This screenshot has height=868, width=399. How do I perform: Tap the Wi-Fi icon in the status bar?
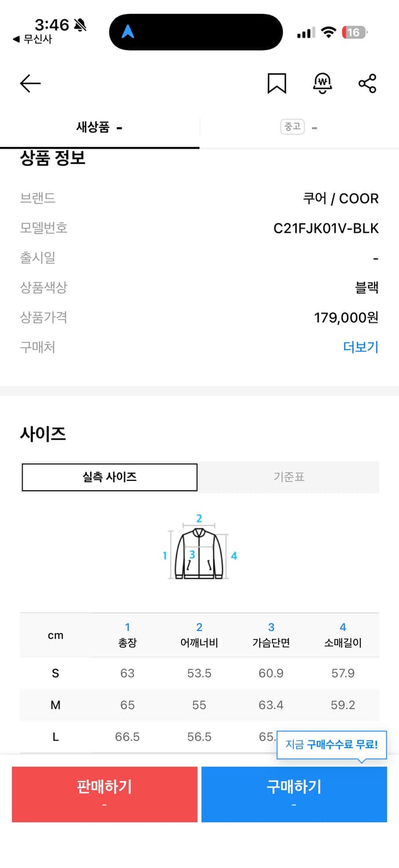click(x=329, y=32)
